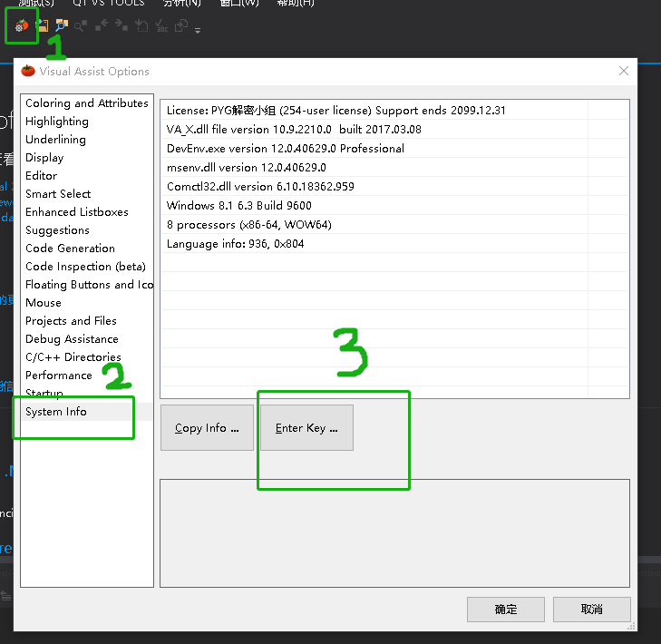
Task: Click the tomato icon in dialog title
Action: click(28, 71)
